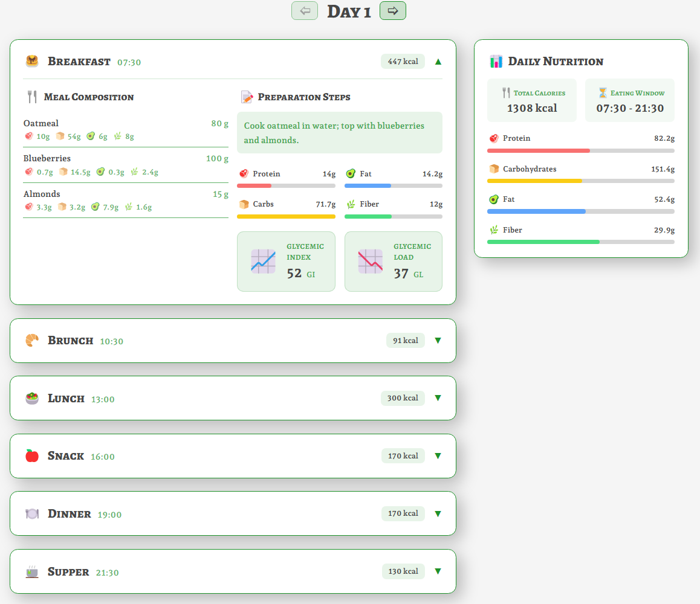Click the Day 1 heading
Screen dimensions: 700x604
coord(349,11)
